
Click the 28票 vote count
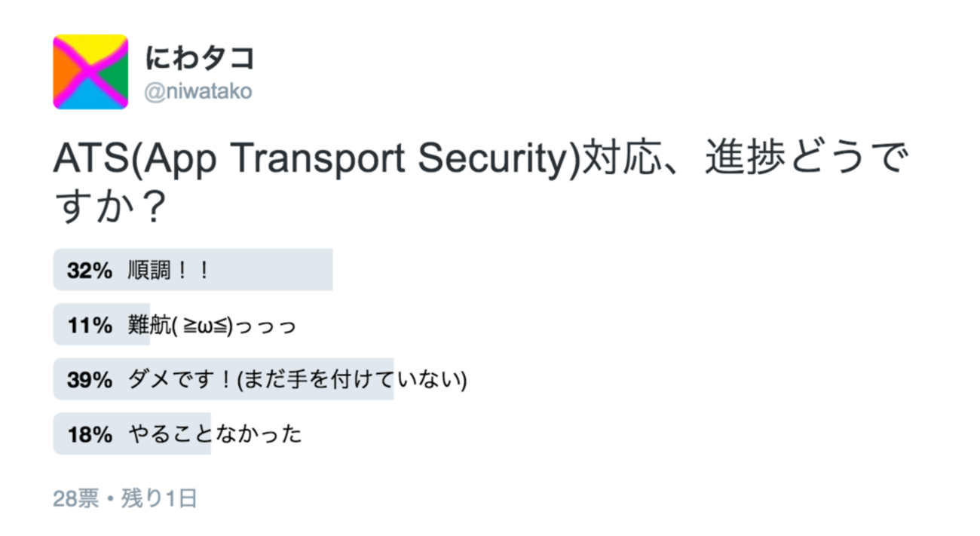pos(75,498)
